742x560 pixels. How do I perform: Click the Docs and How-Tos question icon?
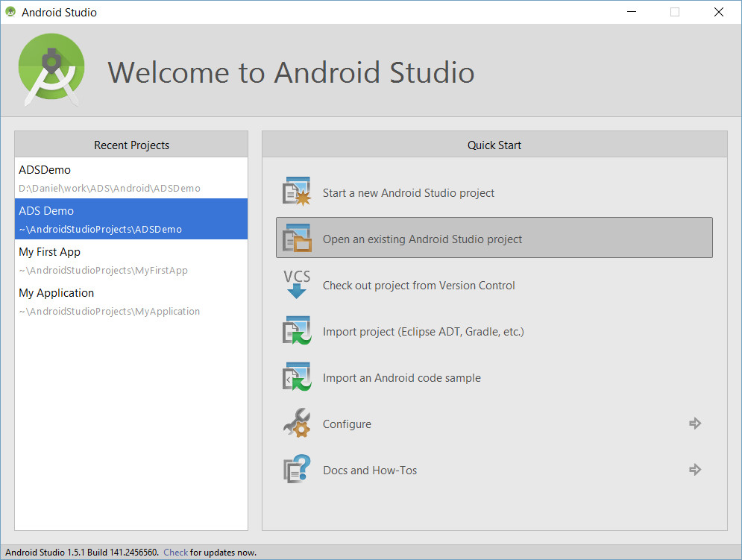click(297, 469)
